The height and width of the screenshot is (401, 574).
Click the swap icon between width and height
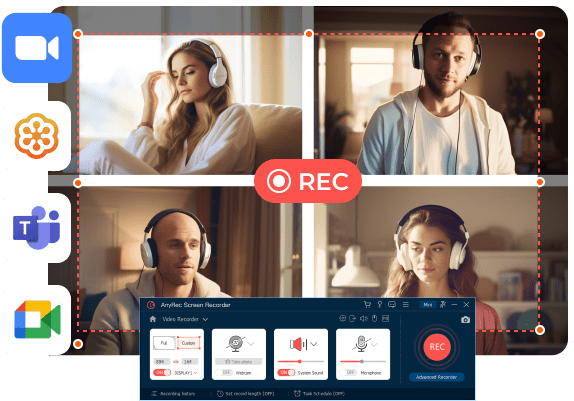(x=176, y=361)
